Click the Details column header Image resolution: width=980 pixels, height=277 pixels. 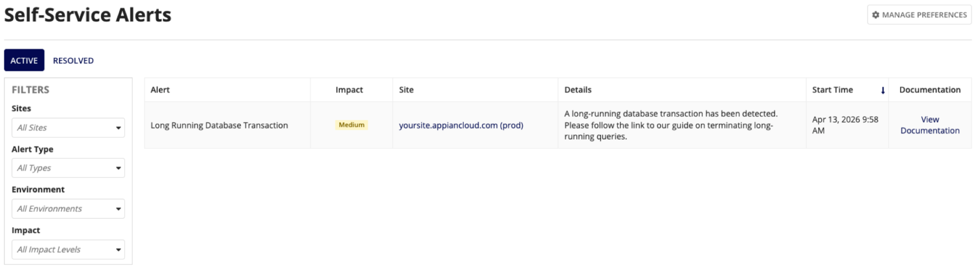(x=578, y=90)
